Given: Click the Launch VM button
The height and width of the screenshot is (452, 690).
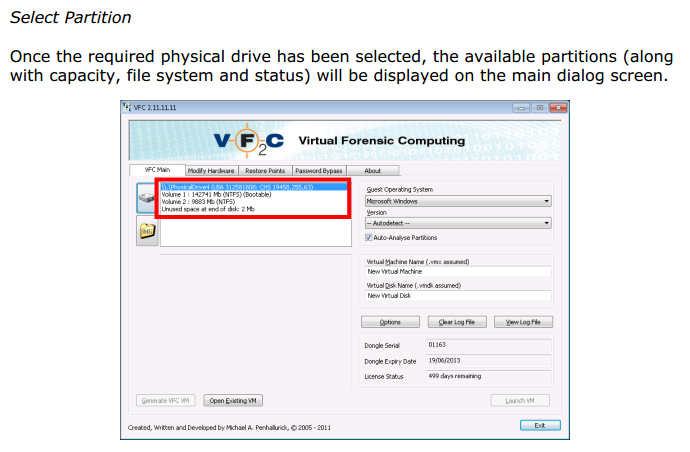Looking at the screenshot, I should pos(520,401).
